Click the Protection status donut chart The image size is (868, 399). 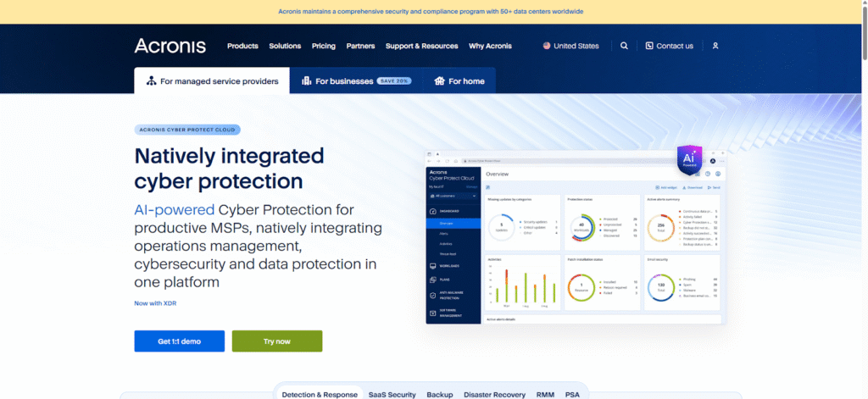(581, 227)
